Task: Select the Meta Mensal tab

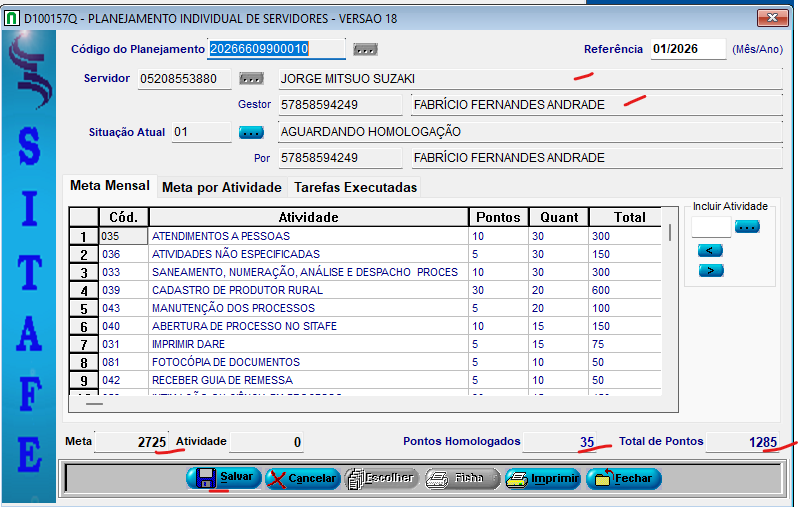Action: [x=110, y=186]
